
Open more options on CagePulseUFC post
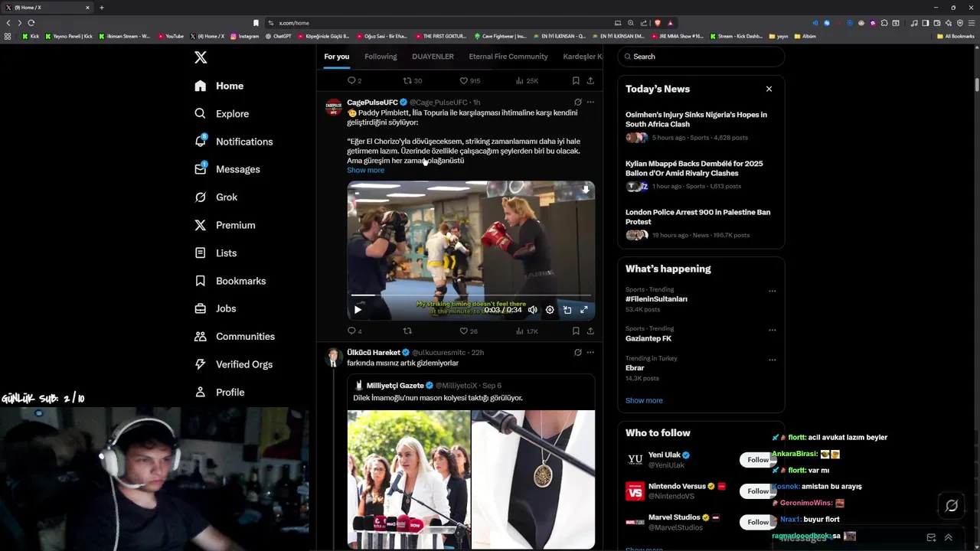point(590,102)
